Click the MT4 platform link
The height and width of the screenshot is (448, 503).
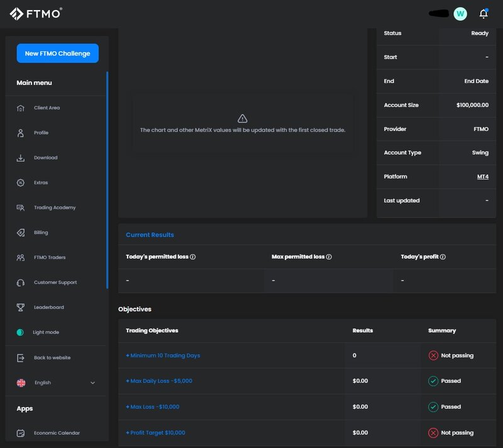click(482, 177)
